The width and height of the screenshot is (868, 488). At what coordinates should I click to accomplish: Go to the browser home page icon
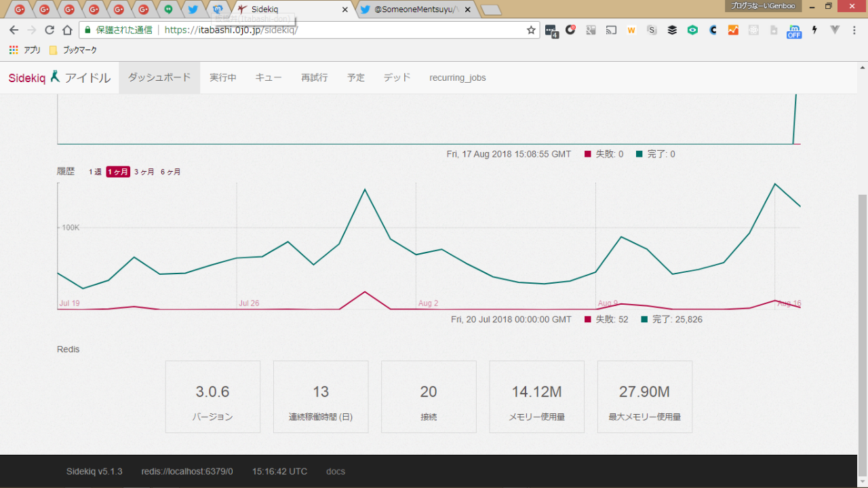(x=67, y=30)
